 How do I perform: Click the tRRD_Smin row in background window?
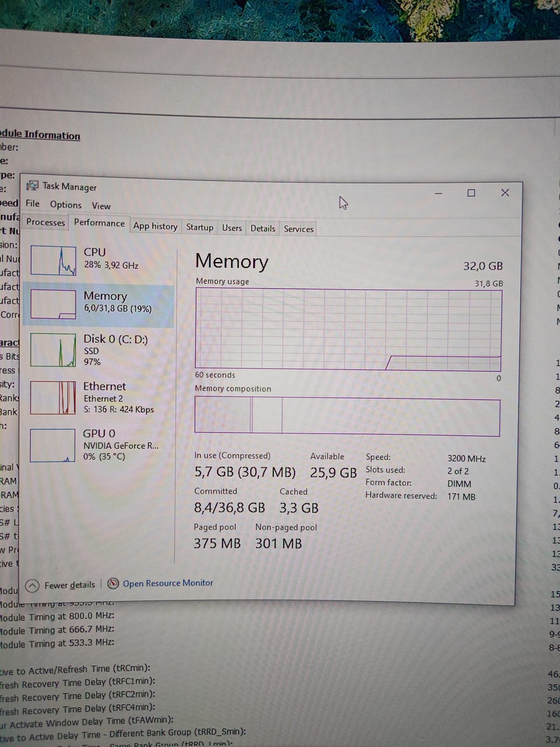[x=123, y=734]
